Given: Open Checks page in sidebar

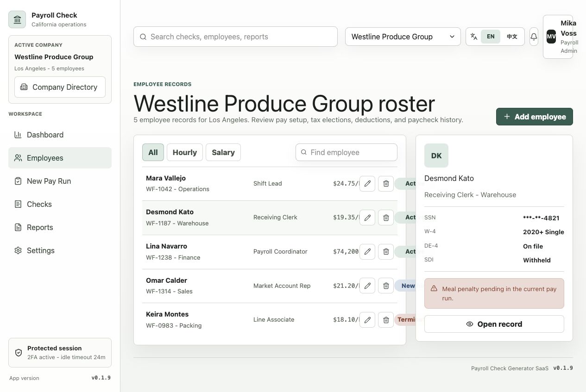Looking at the screenshot, I should click(60, 204).
